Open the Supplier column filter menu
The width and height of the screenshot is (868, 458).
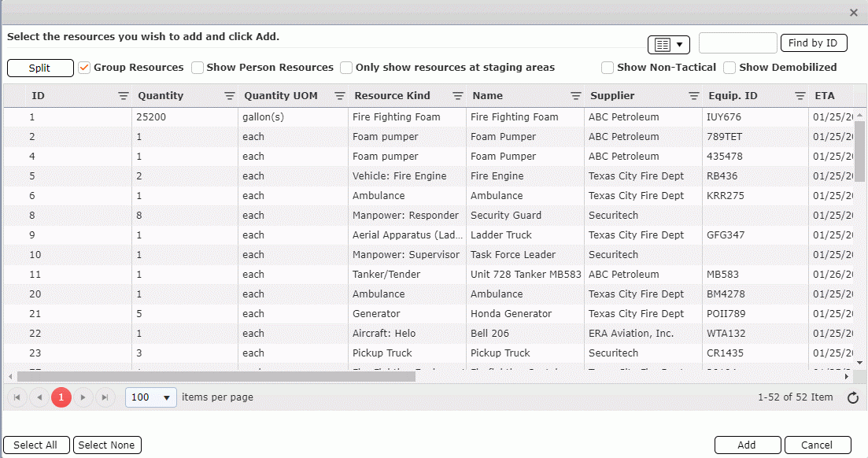(694, 96)
